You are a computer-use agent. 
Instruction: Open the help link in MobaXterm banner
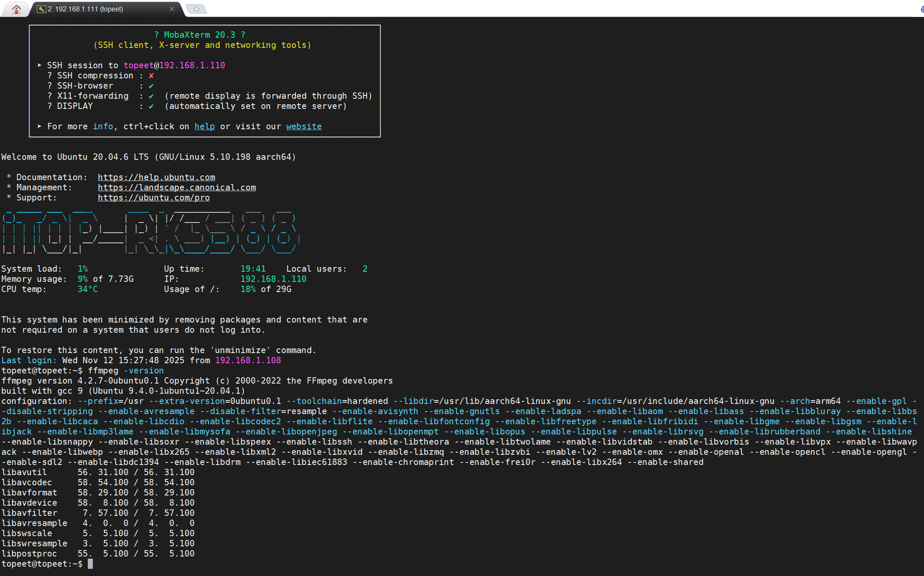(204, 126)
